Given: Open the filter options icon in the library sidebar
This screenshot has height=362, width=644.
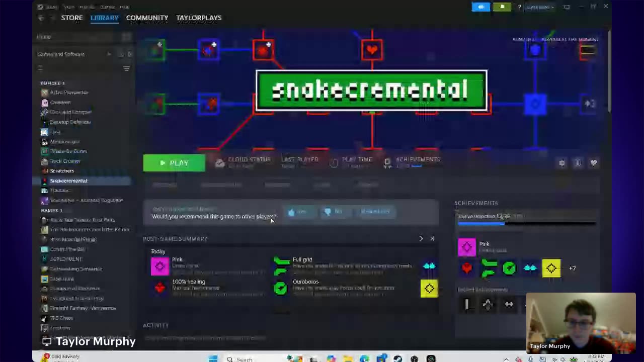Looking at the screenshot, I should pyautogui.click(x=126, y=68).
